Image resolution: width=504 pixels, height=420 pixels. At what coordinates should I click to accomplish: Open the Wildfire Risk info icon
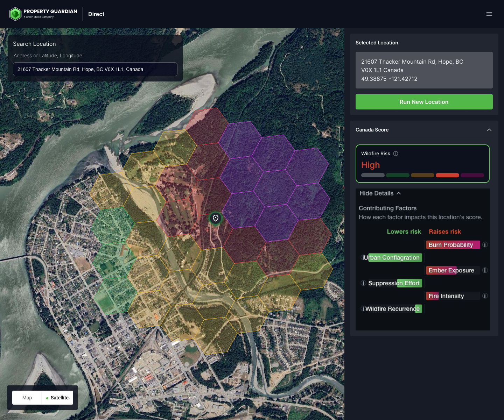pyautogui.click(x=395, y=154)
